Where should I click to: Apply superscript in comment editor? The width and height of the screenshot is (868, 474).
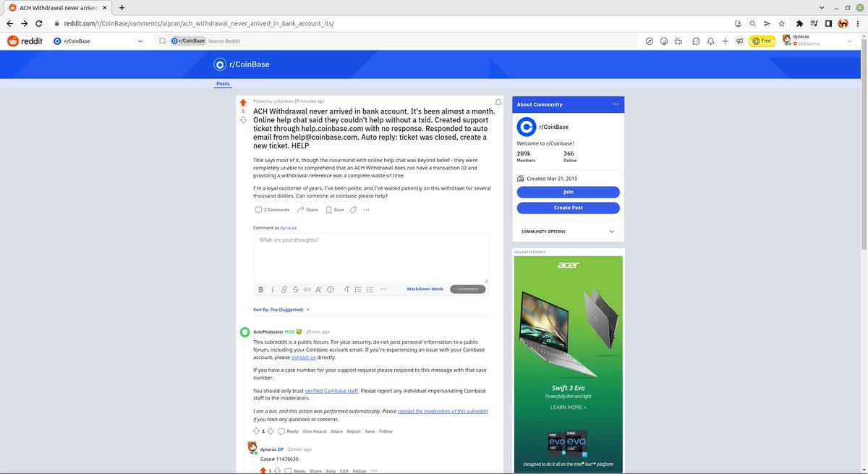point(318,289)
